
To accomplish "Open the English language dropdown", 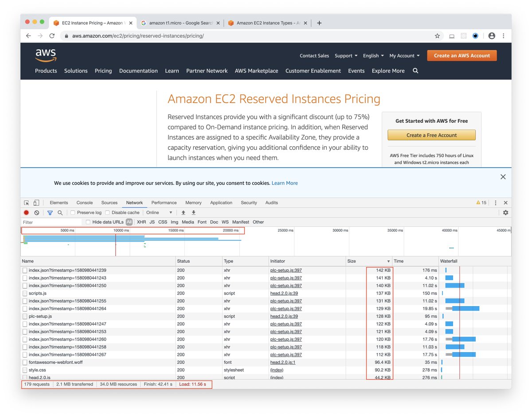I will click(x=373, y=56).
